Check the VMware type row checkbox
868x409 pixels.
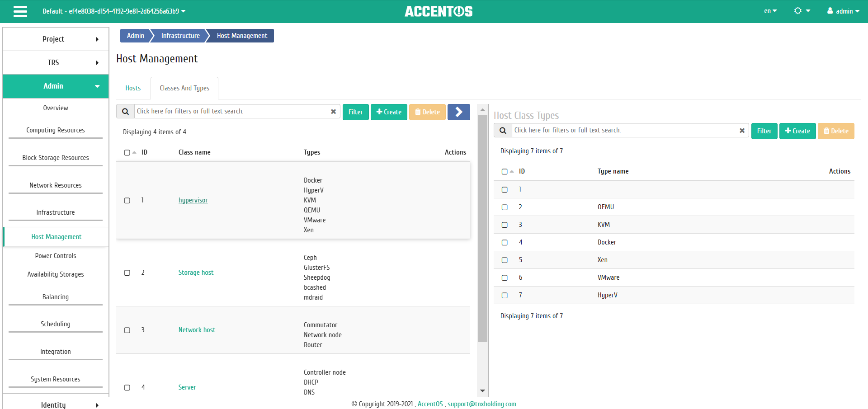(505, 278)
